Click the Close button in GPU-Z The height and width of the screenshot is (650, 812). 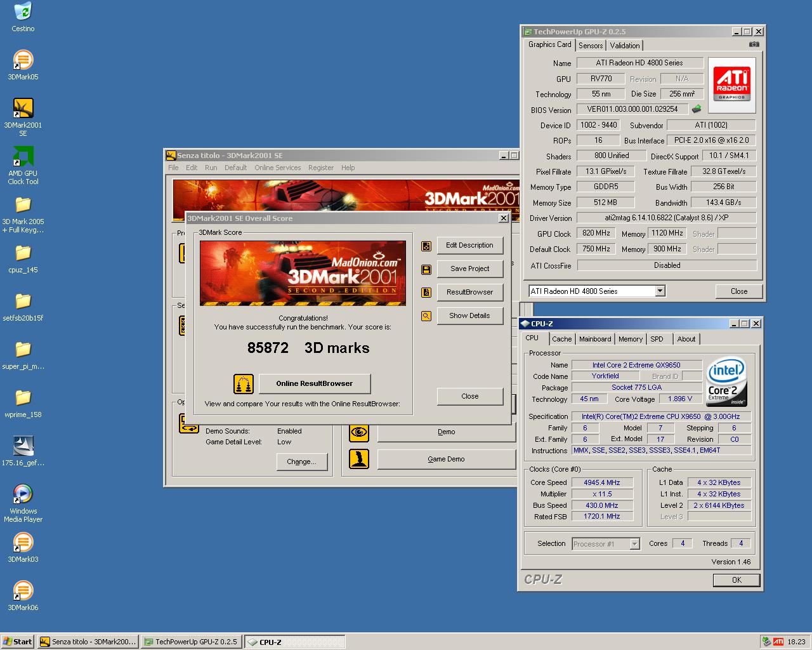pos(739,291)
